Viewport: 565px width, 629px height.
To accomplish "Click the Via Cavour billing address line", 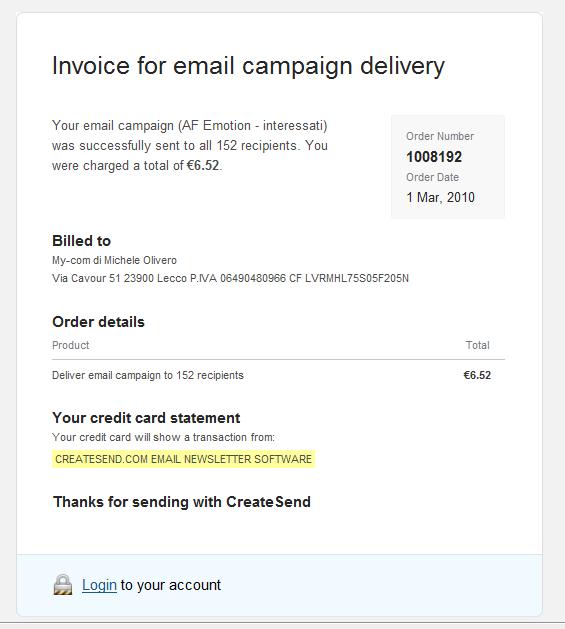I will click(230, 278).
